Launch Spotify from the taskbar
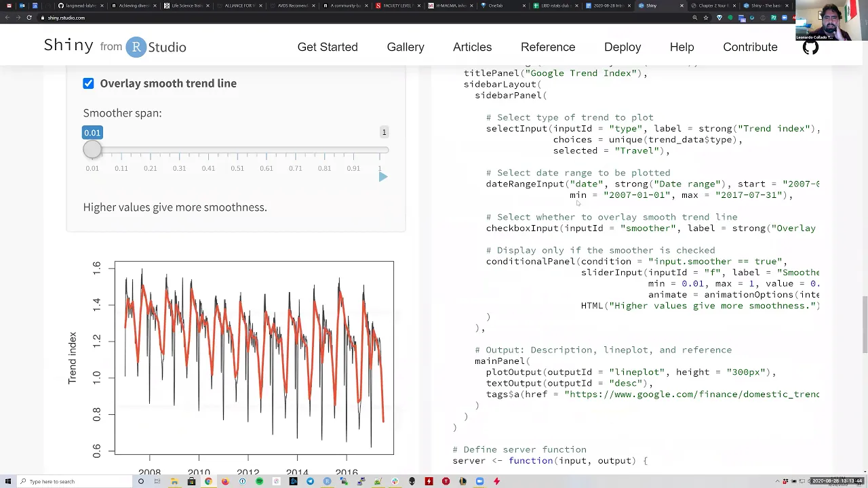Image resolution: width=868 pixels, height=488 pixels. click(259, 481)
